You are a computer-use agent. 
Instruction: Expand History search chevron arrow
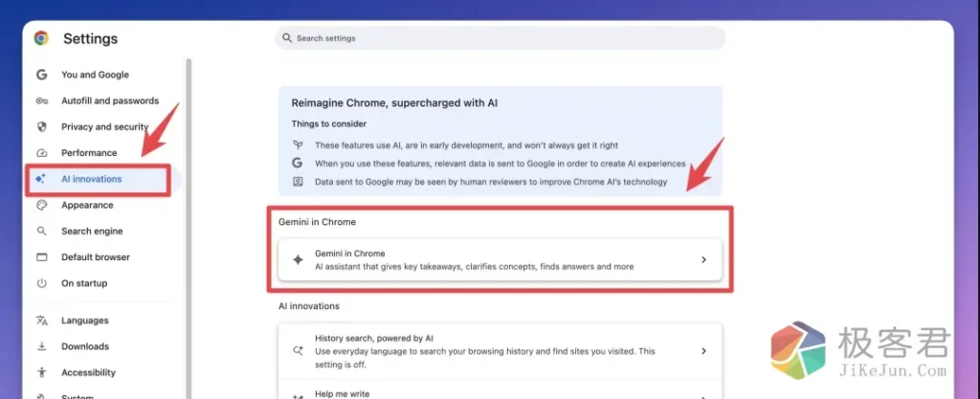[x=703, y=351]
